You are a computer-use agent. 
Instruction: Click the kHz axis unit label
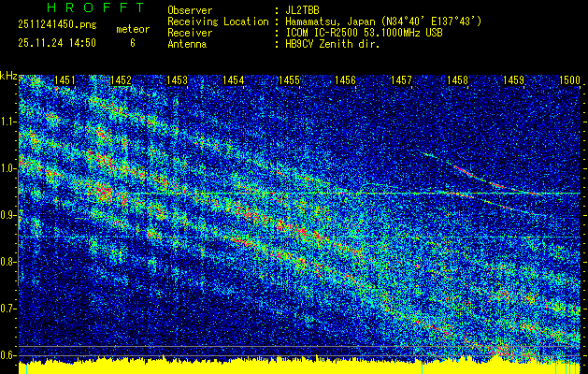(x=9, y=75)
